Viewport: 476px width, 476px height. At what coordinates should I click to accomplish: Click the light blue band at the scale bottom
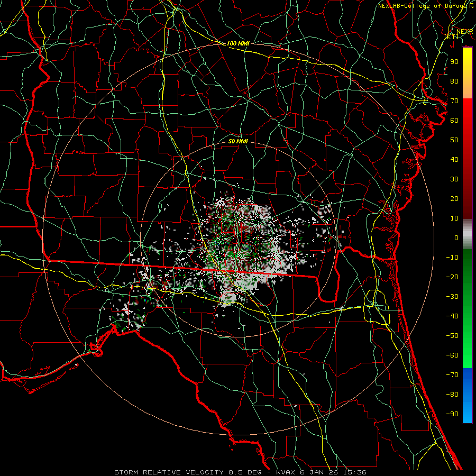pos(467,413)
